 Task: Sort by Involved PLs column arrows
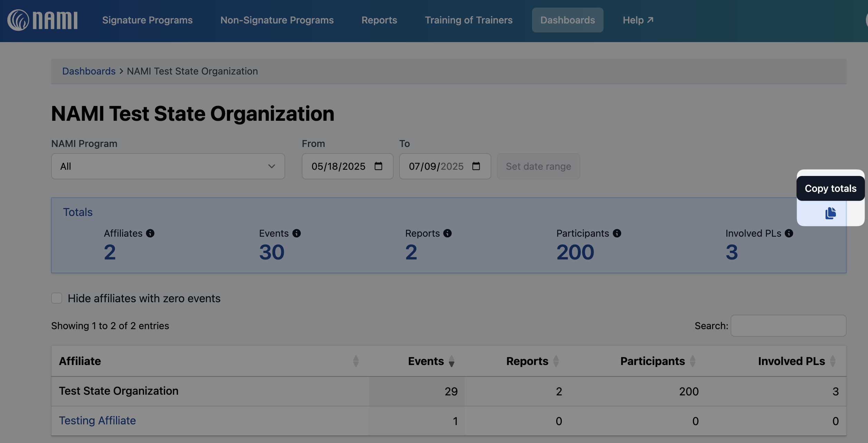tap(833, 361)
